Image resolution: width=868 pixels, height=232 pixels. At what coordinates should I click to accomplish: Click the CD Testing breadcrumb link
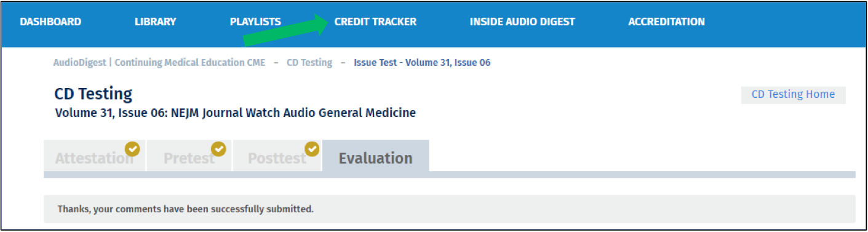(309, 63)
